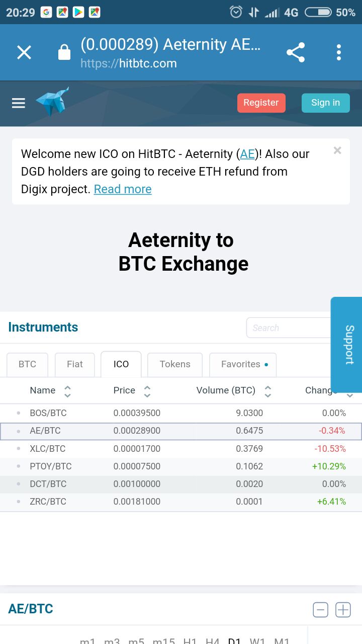This screenshot has height=644, width=362.
Task: Dismiss the welcome ICO announcement banner
Action: click(337, 150)
